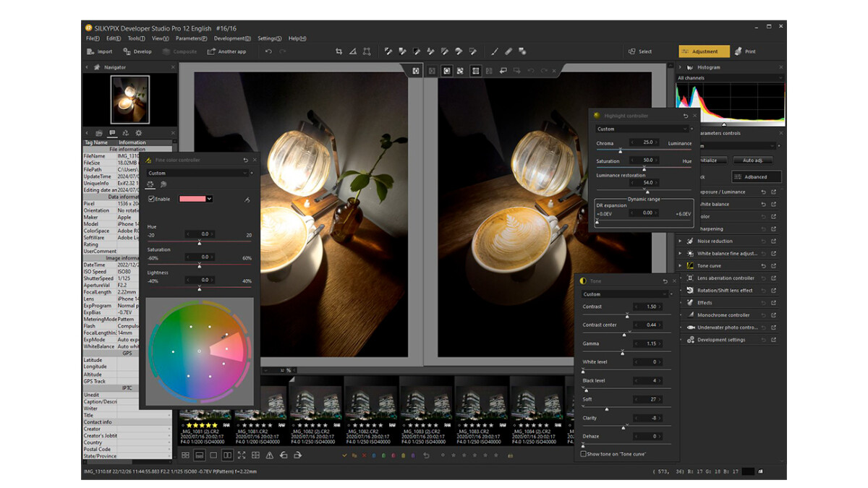Click the Monochrome controller icon
Image resolution: width=868 pixels, height=488 pixels.
[690, 315]
